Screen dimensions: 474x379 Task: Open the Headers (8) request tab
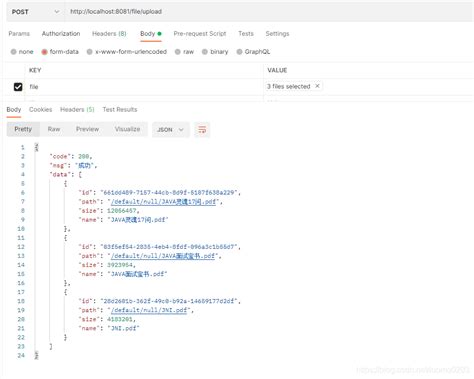click(x=109, y=34)
